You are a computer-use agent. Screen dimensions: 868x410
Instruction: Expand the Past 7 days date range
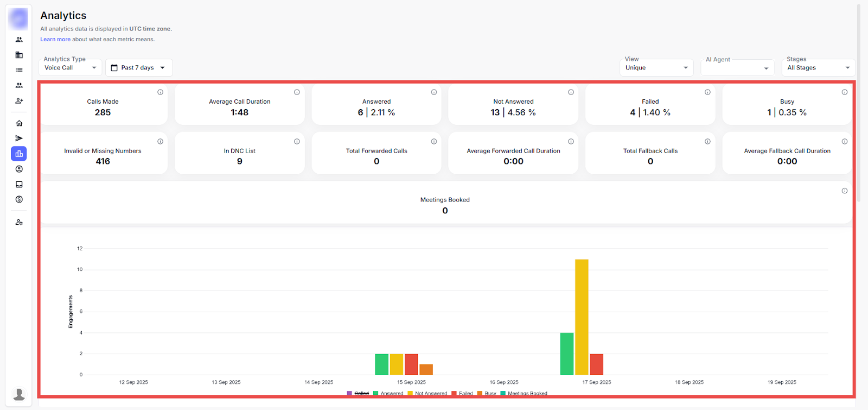tap(138, 68)
